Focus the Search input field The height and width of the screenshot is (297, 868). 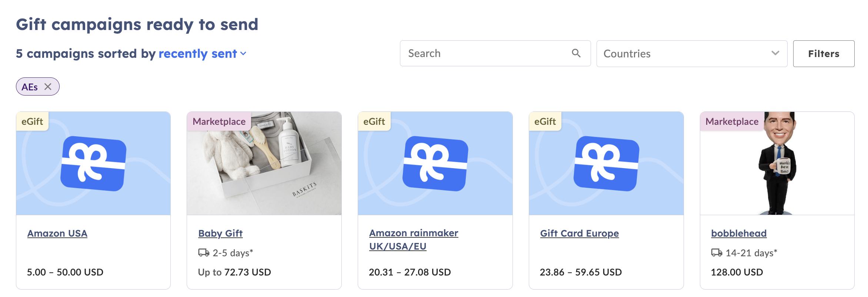click(x=495, y=53)
